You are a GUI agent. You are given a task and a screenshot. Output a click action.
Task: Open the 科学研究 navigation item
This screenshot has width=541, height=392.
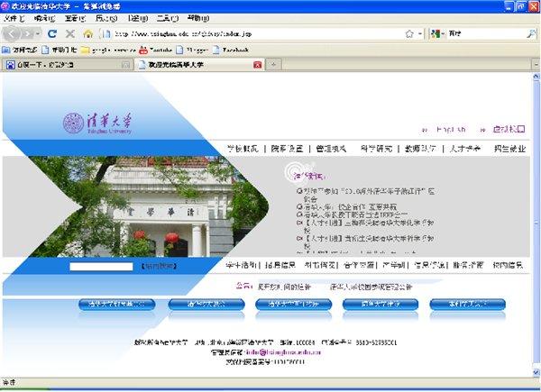[x=376, y=149]
